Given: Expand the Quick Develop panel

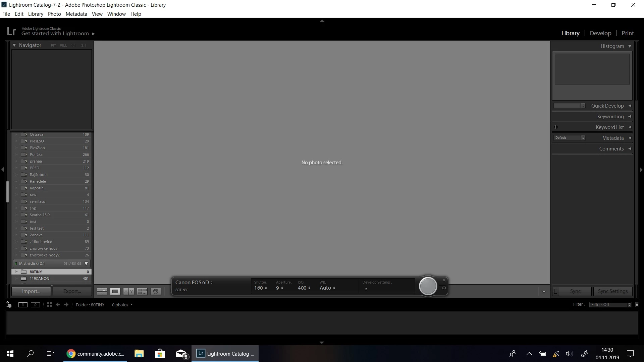Looking at the screenshot, I should [x=630, y=106].
